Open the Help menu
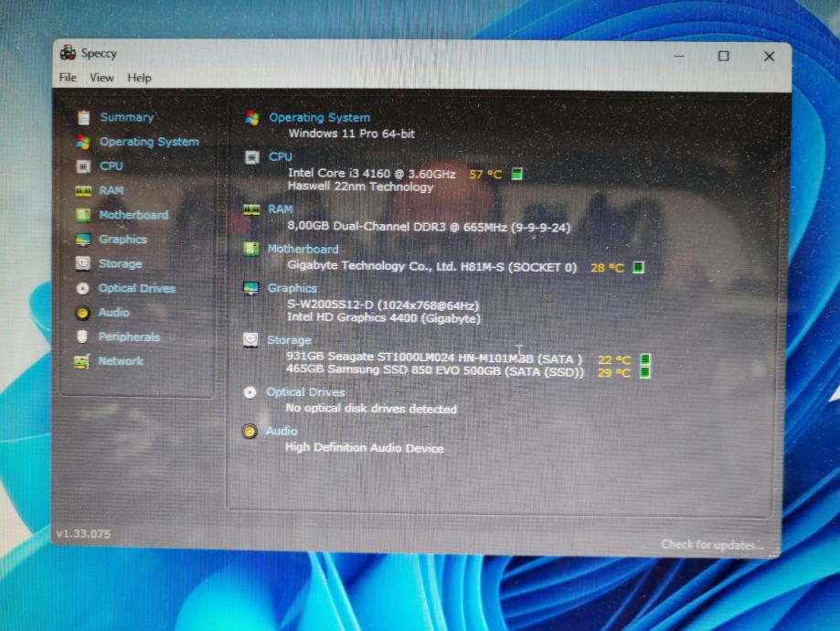 coord(139,78)
